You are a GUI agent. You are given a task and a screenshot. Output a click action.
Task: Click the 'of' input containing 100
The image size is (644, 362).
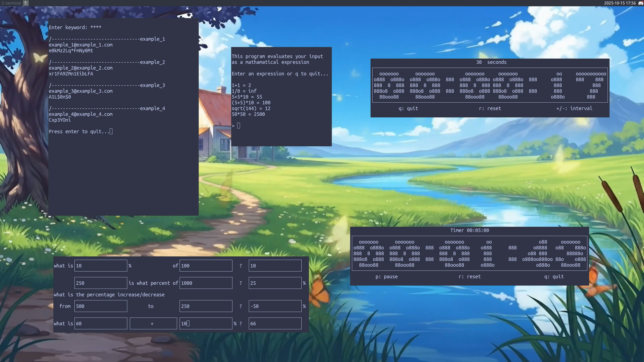click(206, 266)
